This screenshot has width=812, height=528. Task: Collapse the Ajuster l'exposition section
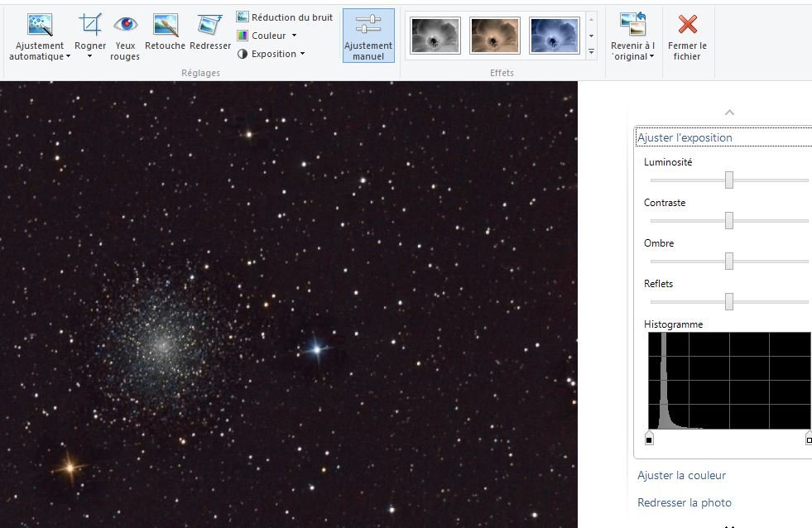click(685, 137)
